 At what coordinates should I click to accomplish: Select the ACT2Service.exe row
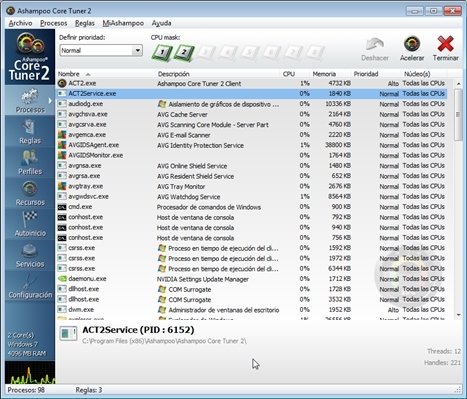tap(252, 94)
